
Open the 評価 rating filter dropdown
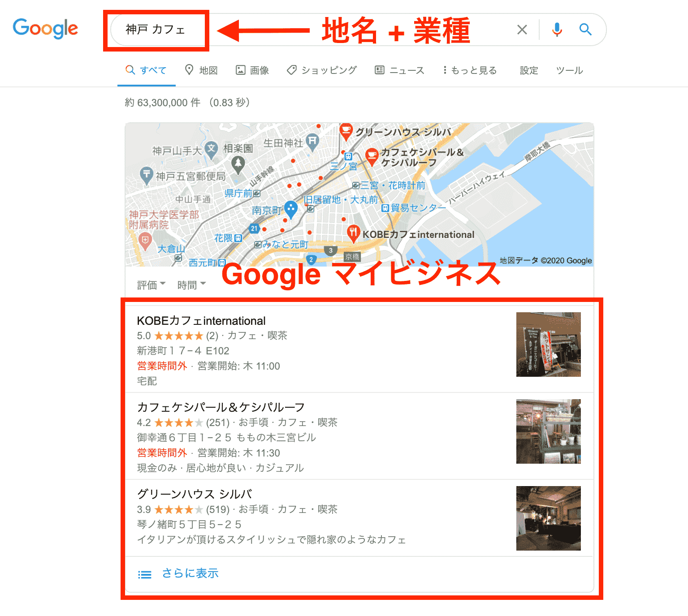tap(151, 285)
